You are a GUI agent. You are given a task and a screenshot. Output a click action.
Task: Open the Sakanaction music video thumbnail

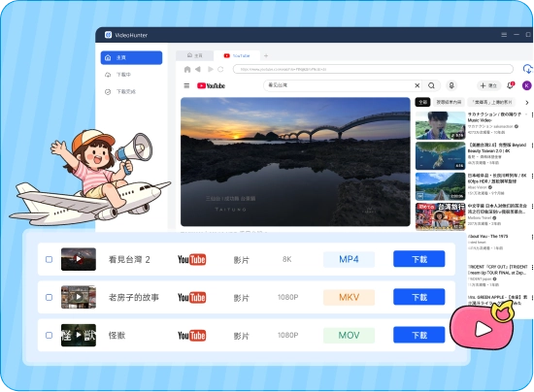coord(441,125)
